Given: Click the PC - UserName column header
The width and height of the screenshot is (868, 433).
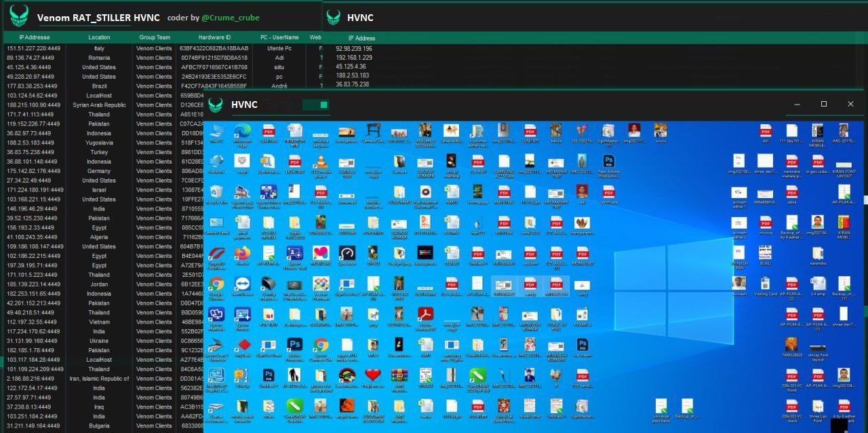Looking at the screenshot, I should click(x=279, y=37).
